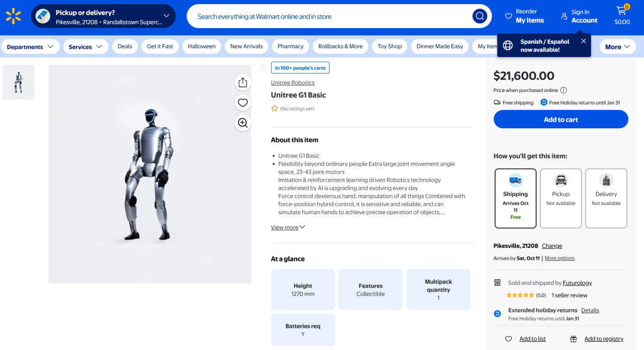
Task: Click the price info circle icon
Action: click(563, 91)
